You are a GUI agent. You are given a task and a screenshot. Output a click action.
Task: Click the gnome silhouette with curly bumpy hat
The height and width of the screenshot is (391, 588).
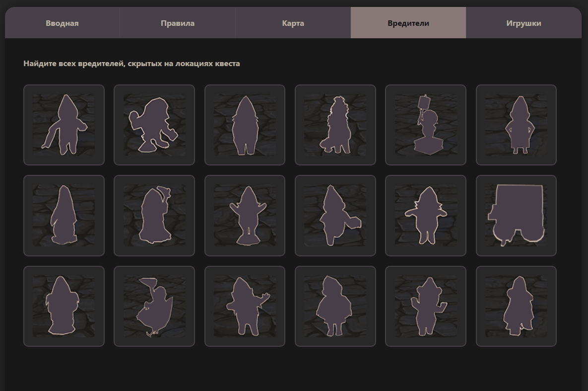tap(335, 125)
